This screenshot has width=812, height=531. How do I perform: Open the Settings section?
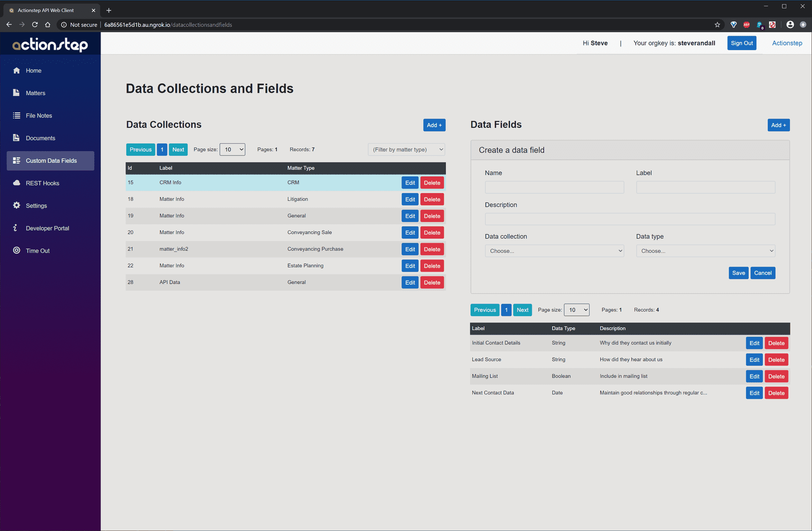pos(36,206)
